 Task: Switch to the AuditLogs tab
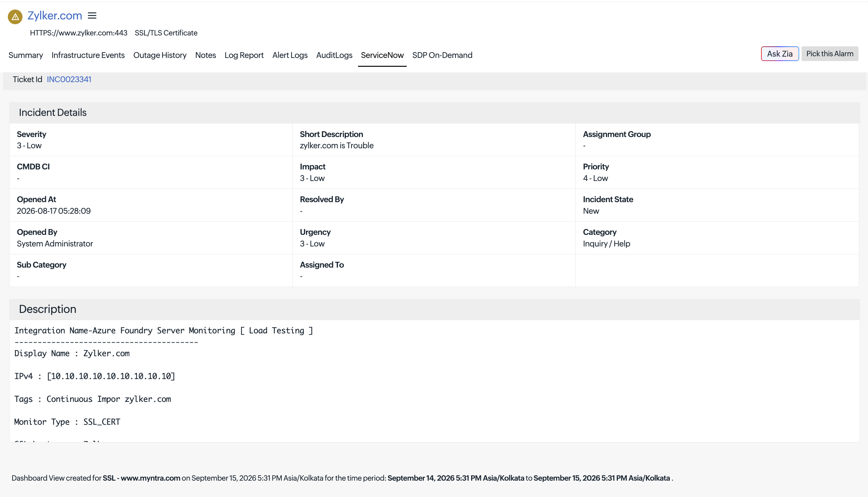[x=334, y=55]
